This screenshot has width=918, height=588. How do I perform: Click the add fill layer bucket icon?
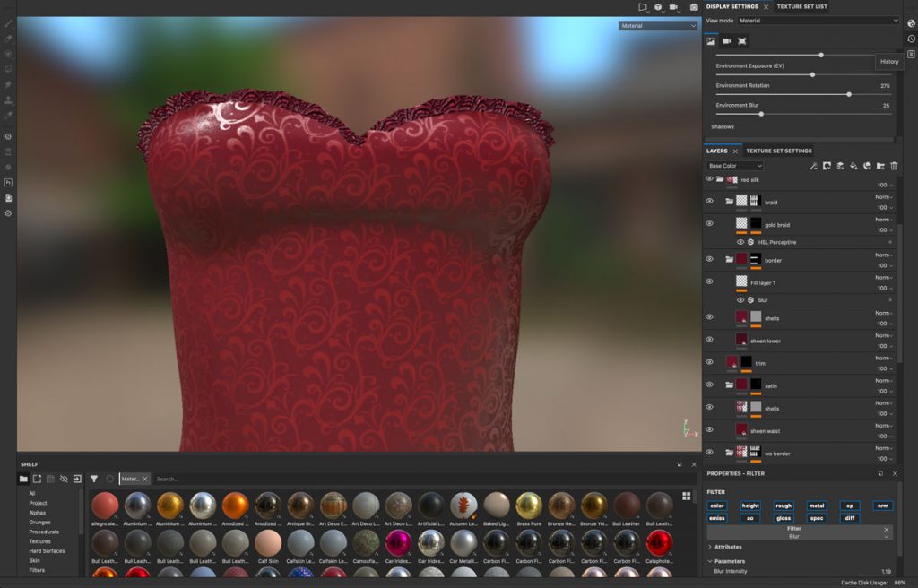[853, 166]
